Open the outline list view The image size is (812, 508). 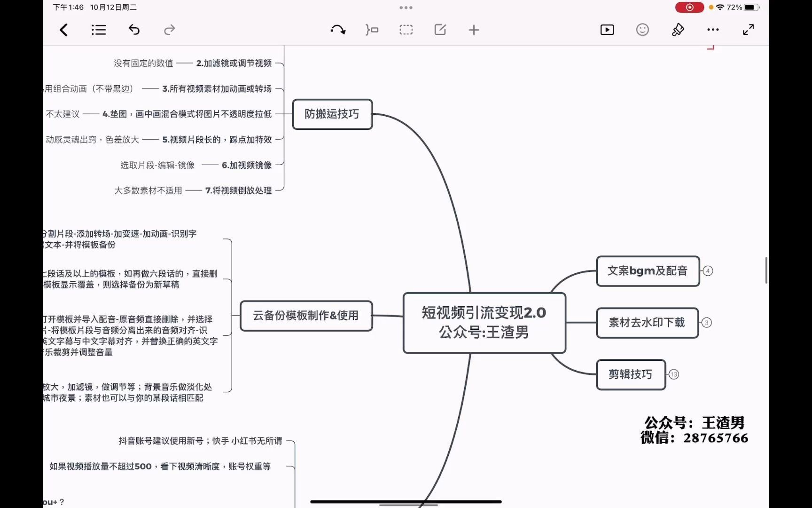99,30
